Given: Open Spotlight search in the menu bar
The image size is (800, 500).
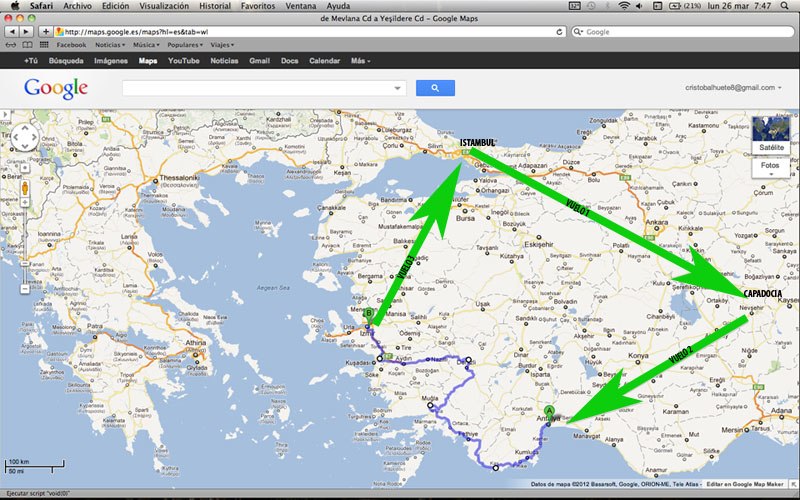Looking at the screenshot, I should 784,6.
